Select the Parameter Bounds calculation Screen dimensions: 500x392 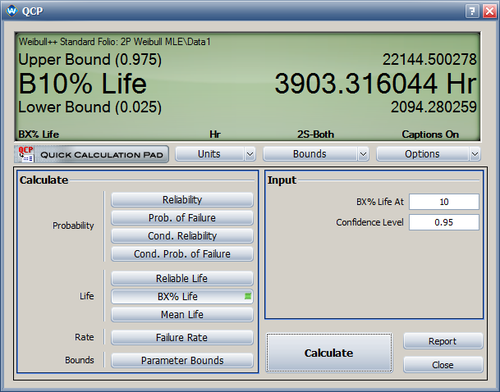point(182,360)
